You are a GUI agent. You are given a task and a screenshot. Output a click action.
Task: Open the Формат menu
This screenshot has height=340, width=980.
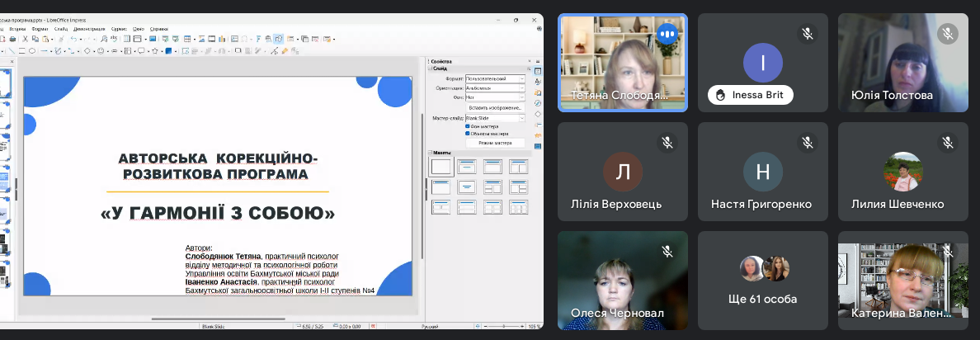tap(40, 29)
